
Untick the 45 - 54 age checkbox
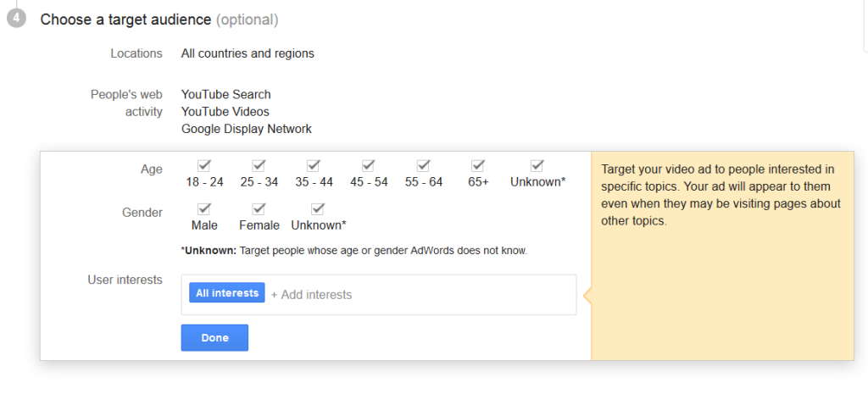368,165
